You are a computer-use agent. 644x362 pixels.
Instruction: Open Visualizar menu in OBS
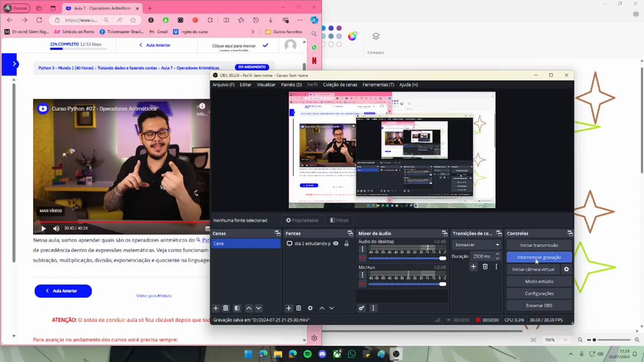266,85
